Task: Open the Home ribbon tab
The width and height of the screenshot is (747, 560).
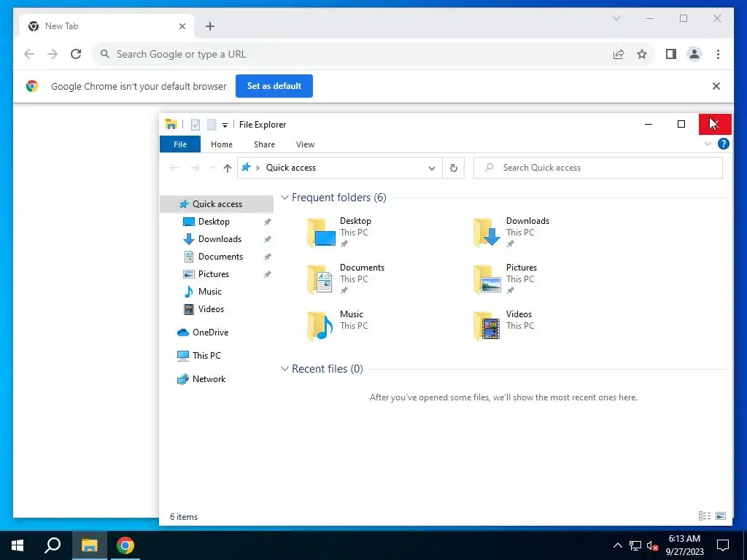Action: point(222,144)
